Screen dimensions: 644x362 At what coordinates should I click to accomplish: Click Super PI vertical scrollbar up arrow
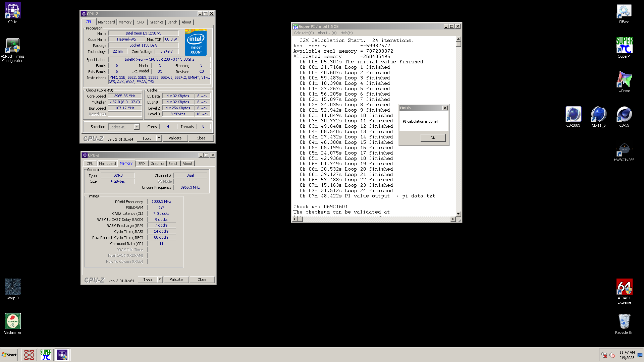point(458,39)
